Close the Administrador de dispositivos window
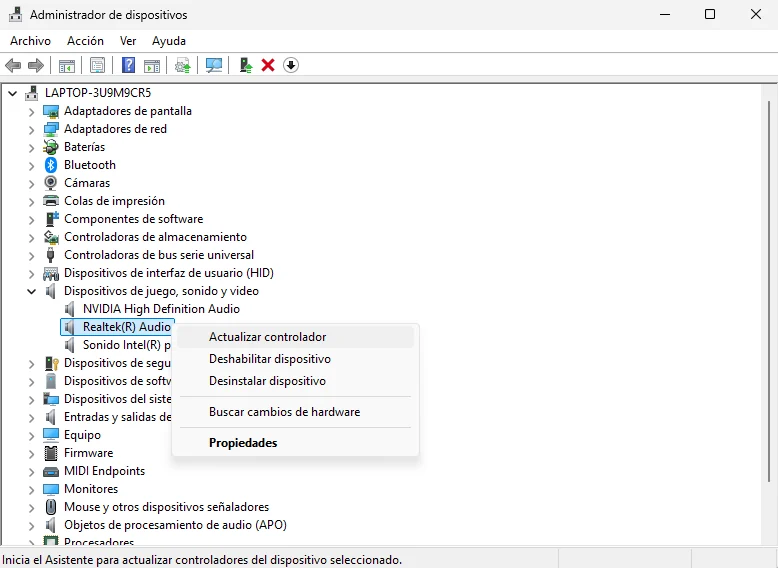Viewport: 778px width, 568px height. pos(756,14)
